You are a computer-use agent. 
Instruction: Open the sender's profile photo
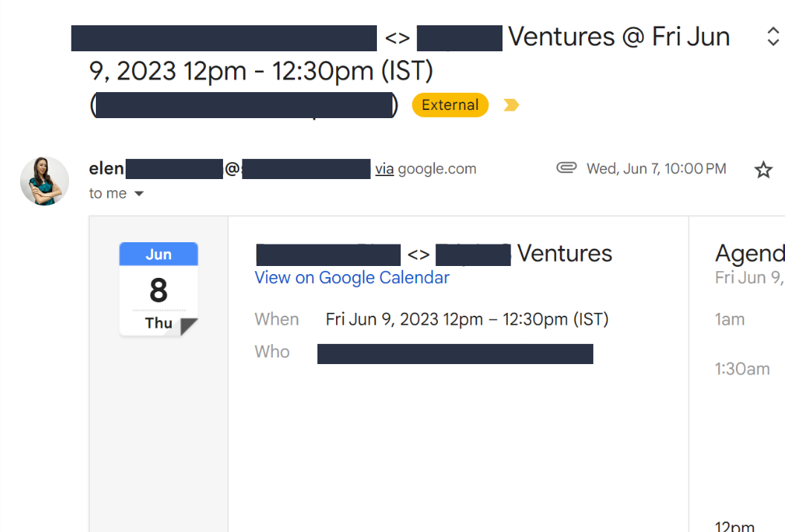tap(45, 181)
